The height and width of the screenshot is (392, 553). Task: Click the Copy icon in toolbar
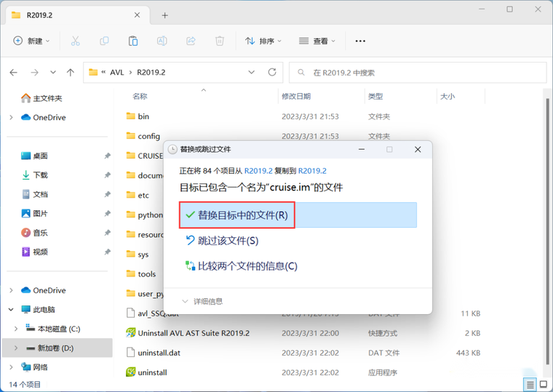(x=104, y=41)
